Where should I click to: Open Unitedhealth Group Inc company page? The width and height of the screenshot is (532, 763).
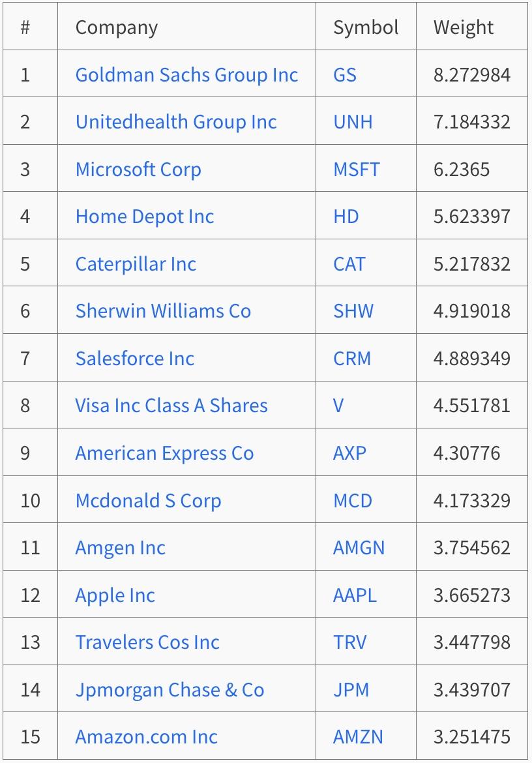coord(176,122)
